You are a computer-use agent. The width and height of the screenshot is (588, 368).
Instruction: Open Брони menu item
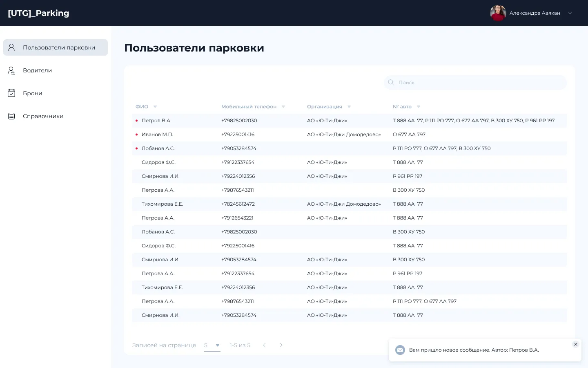point(56,93)
